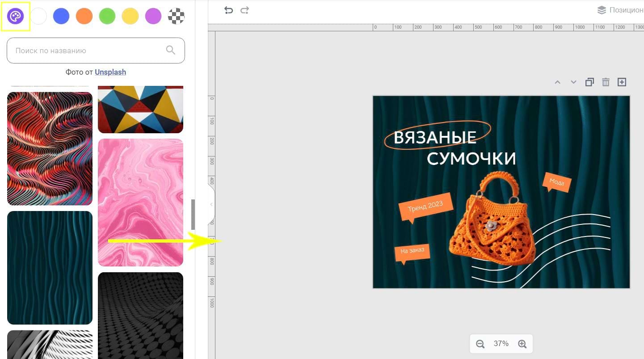This screenshot has width=644, height=359.
Task: Select the blue background color swatch
Action: click(61, 17)
